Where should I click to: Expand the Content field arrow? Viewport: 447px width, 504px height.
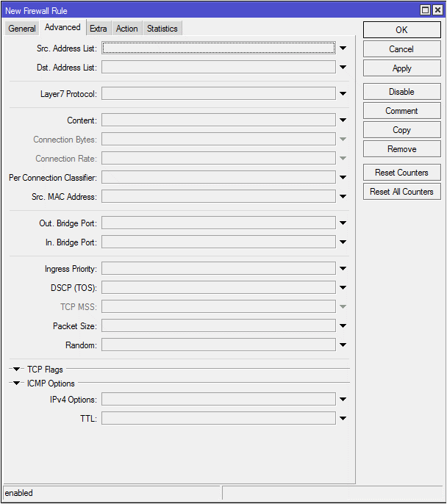pyautogui.click(x=343, y=120)
